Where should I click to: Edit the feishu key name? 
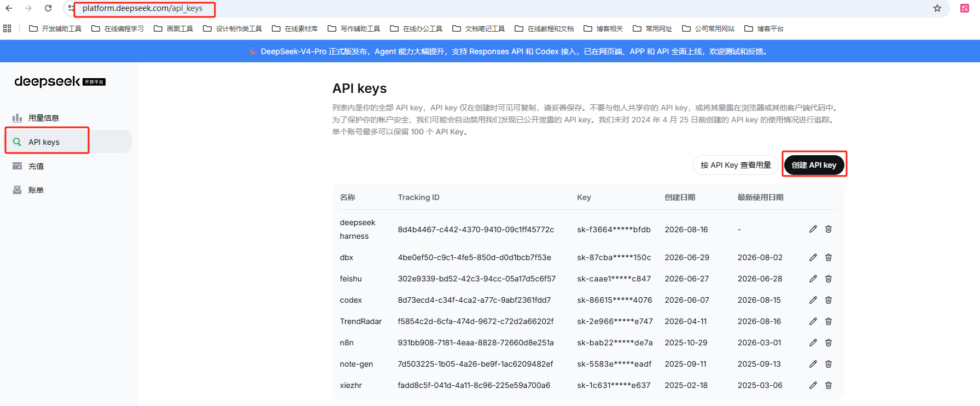813,279
